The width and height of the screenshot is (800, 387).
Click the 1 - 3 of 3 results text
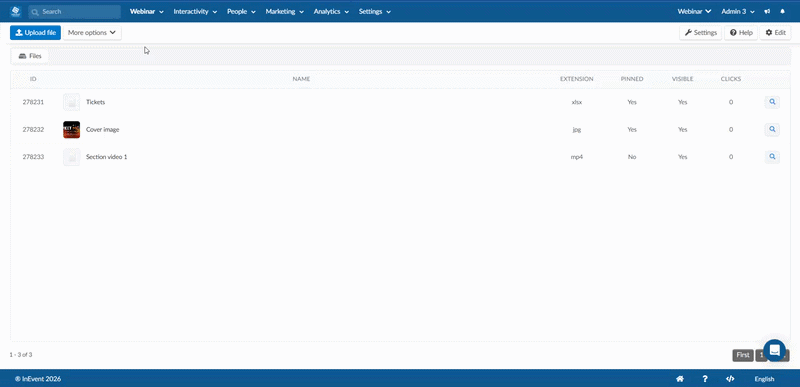pos(21,354)
